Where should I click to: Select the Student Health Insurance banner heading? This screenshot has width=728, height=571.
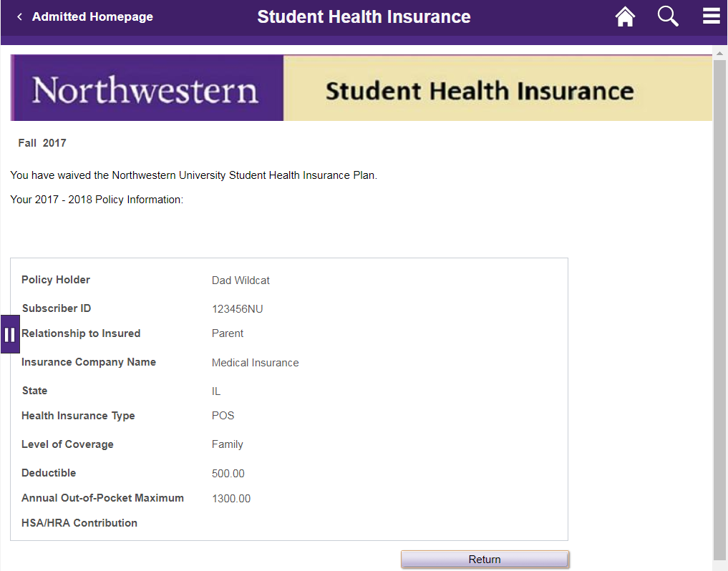pos(480,91)
